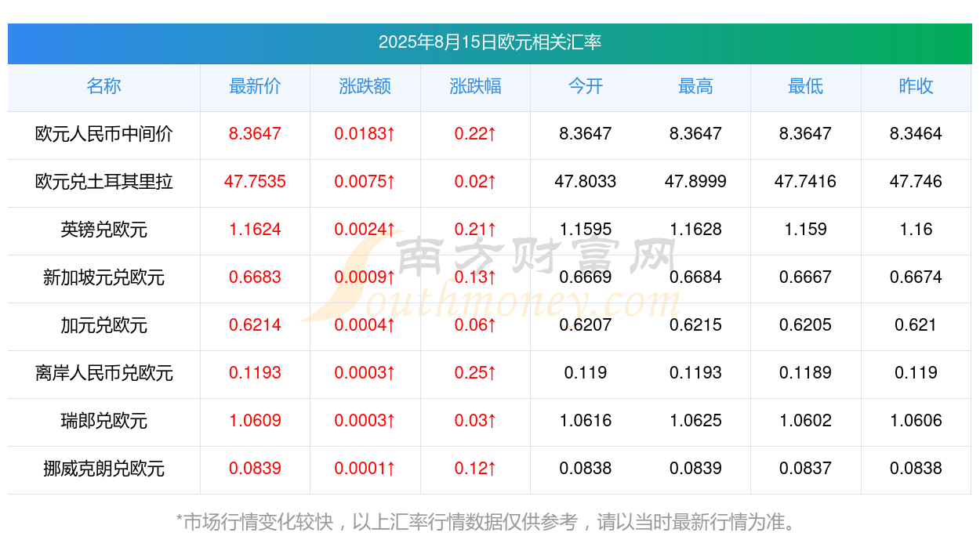Click change amount 0.0001↑

pyautogui.click(x=365, y=469)
